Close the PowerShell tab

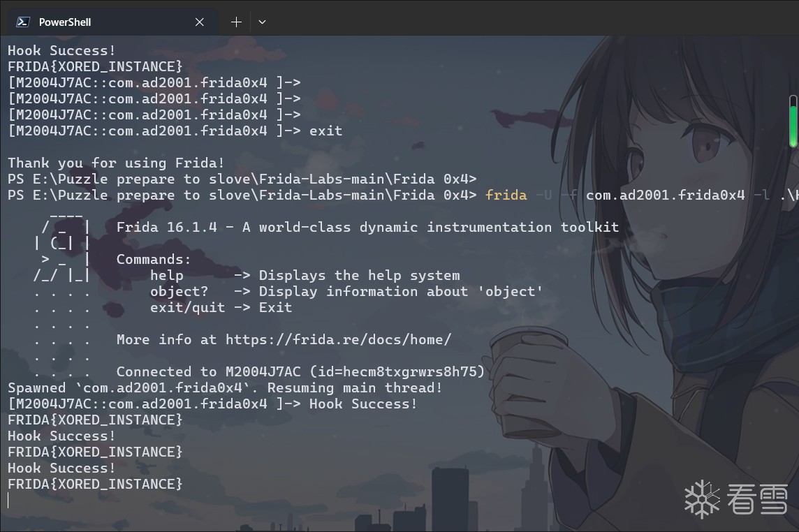point(200,22)
